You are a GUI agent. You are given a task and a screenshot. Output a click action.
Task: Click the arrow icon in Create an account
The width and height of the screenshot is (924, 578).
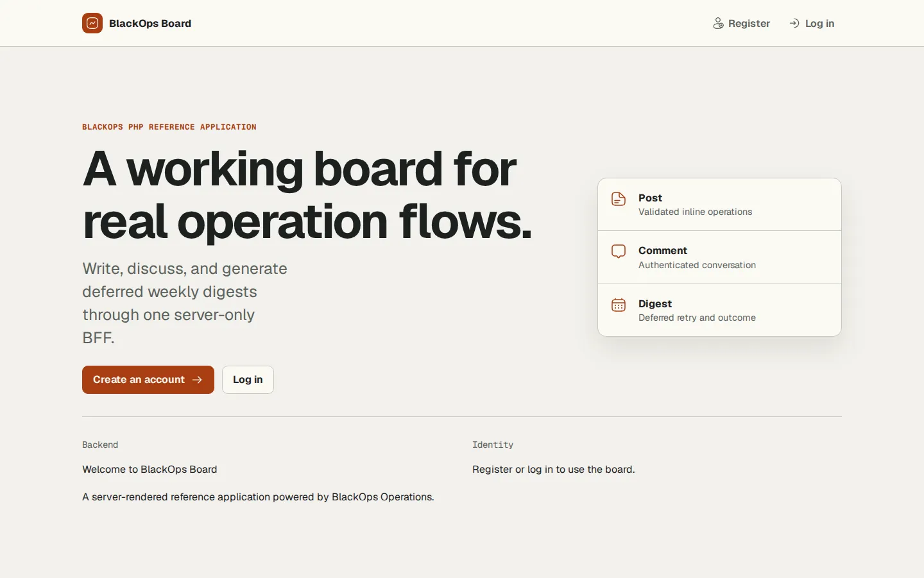click(198, 380)
